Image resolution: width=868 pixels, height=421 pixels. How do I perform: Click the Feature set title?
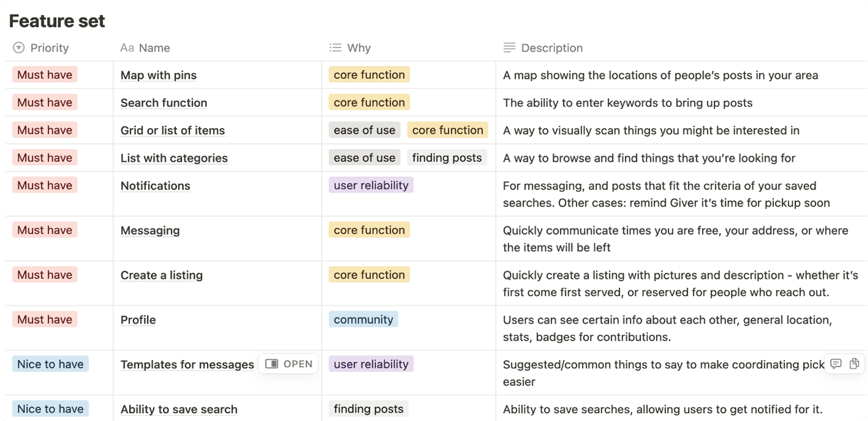57,21
